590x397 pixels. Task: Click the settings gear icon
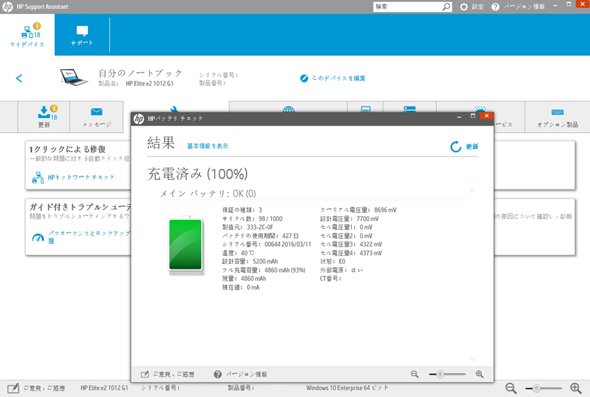[464, 7]
